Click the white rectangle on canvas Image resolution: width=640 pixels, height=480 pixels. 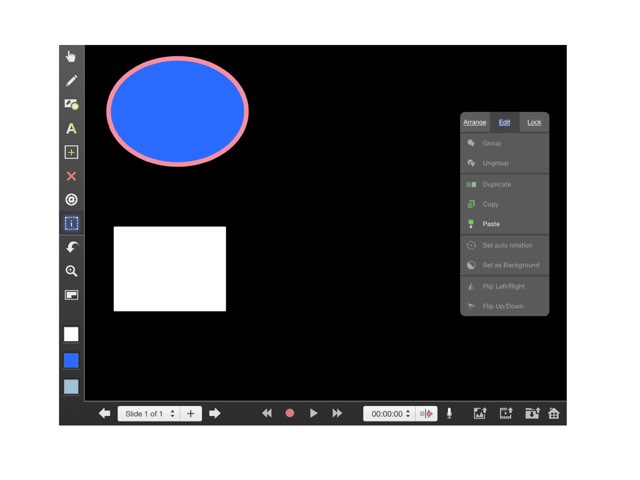[x=170, y=269]
